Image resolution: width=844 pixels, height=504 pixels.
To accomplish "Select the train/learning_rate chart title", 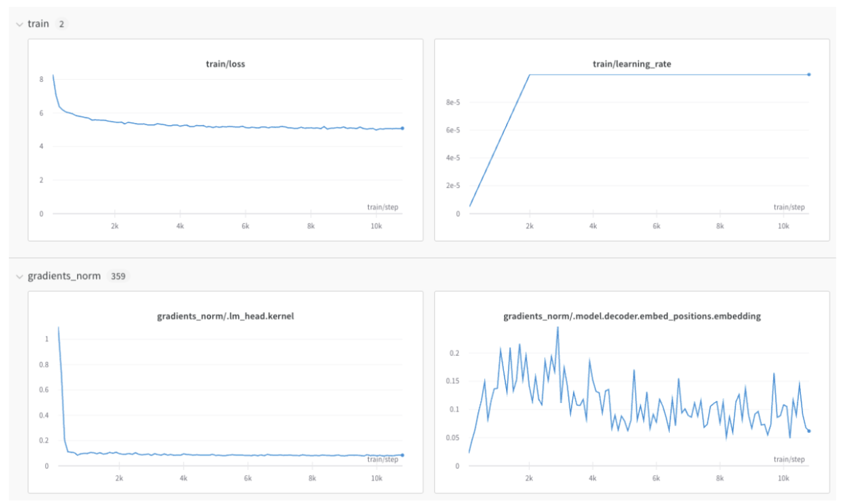I will pos(632,64).
